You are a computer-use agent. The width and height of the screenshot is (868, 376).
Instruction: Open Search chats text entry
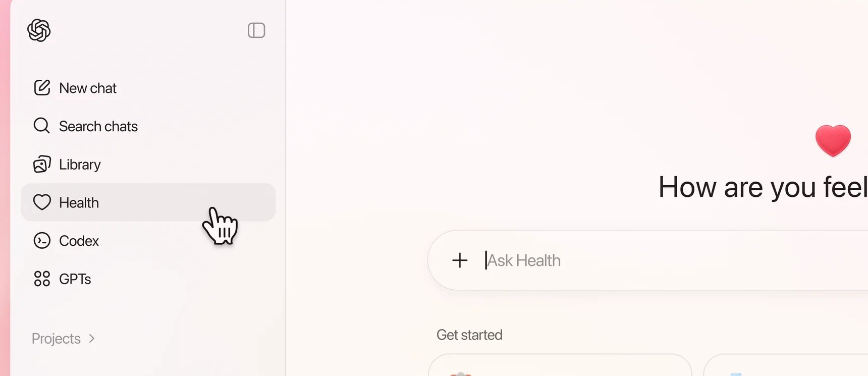coord(98,126)
